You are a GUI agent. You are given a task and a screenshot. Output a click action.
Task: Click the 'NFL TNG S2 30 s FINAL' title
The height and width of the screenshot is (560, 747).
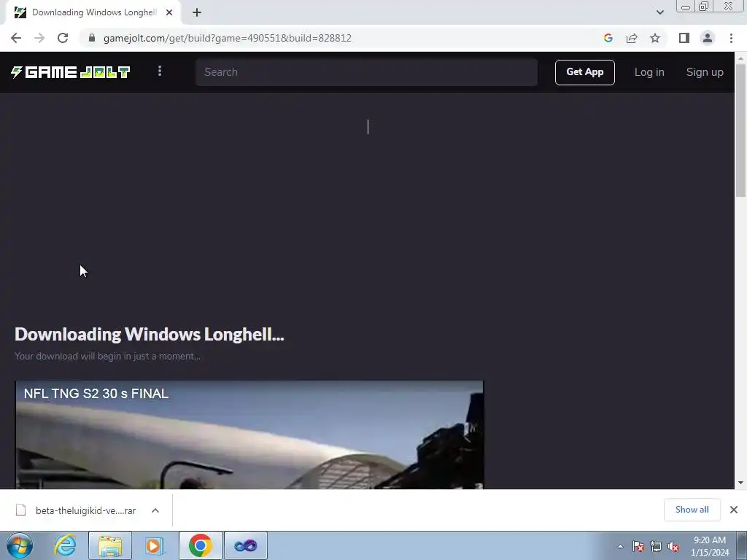click(96, 393)
